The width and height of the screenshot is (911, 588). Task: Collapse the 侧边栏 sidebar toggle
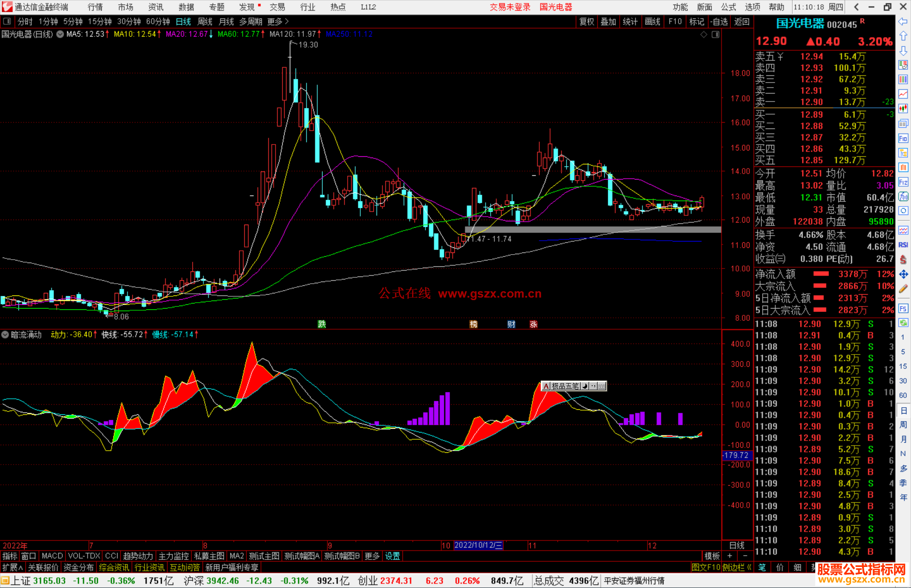(737, 567)
